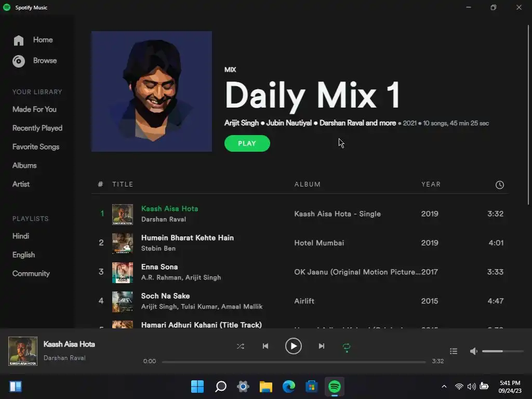Viewport: 532px width, 399px height.
Task: Select song title Kaash Aisa Hota in list
Action: point(170,209)
